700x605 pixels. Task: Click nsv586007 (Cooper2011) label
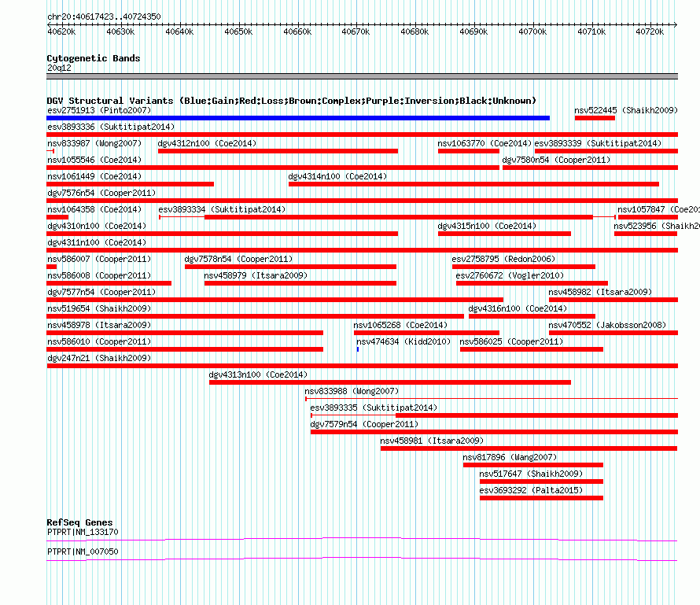(99, 259)
